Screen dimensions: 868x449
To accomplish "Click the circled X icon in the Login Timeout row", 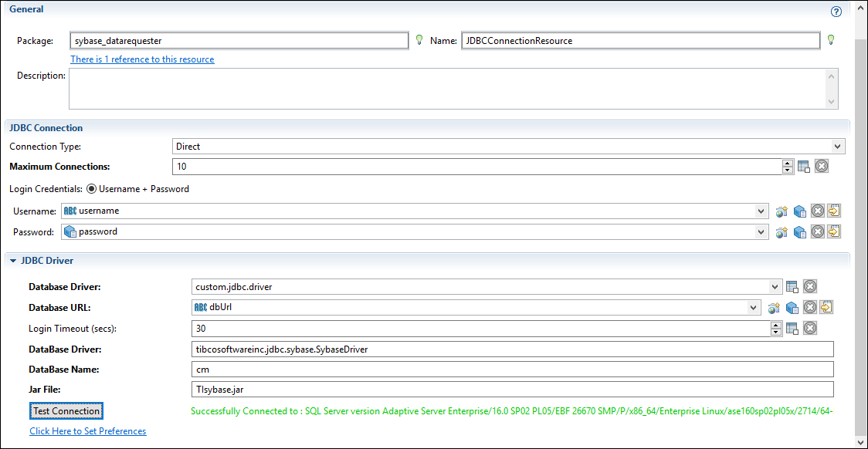I will pyautogui.click(x=810, y=329).
